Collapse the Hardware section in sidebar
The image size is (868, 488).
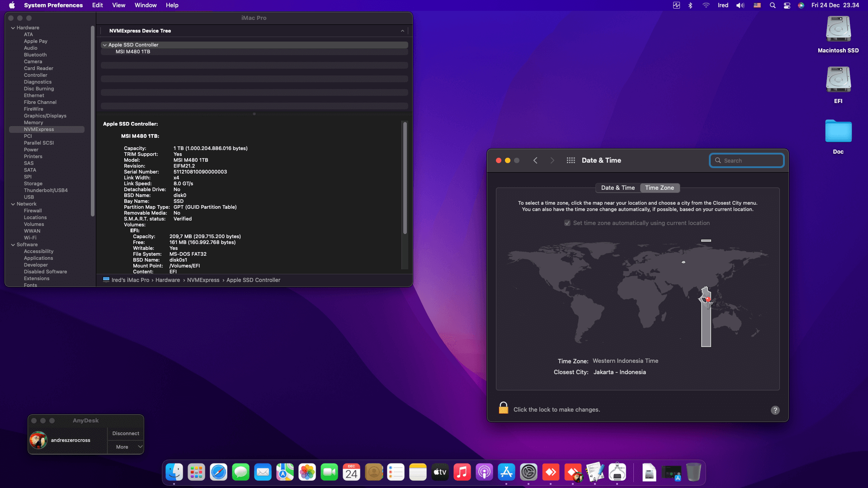coord(13,28)
